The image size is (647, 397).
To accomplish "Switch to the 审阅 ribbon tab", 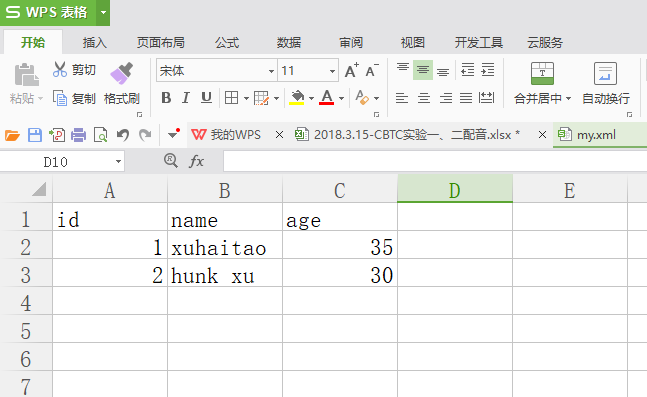I will tap(351, 43).
